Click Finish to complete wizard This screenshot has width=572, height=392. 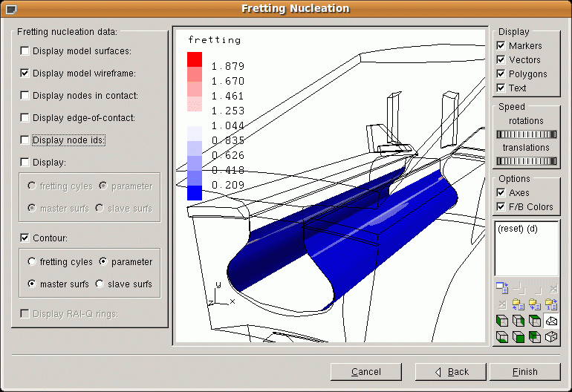point(525,371)
